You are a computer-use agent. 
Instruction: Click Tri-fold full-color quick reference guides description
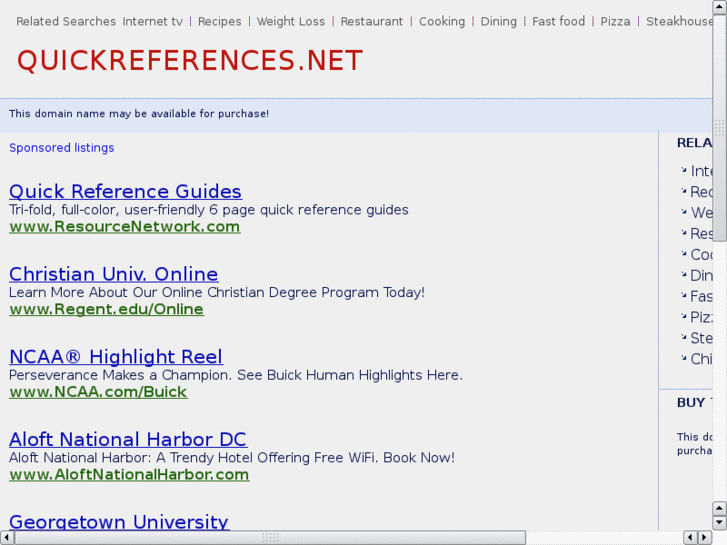tap(209, 210)
